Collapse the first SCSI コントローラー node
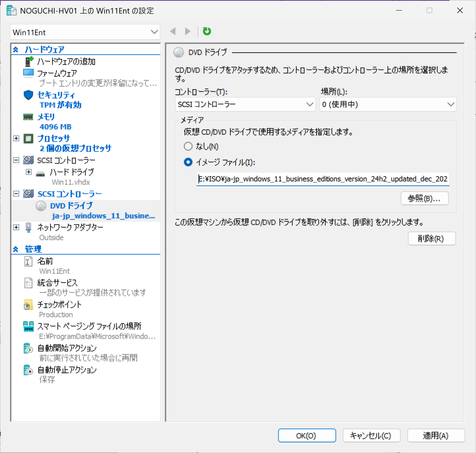 pos(16,160)
